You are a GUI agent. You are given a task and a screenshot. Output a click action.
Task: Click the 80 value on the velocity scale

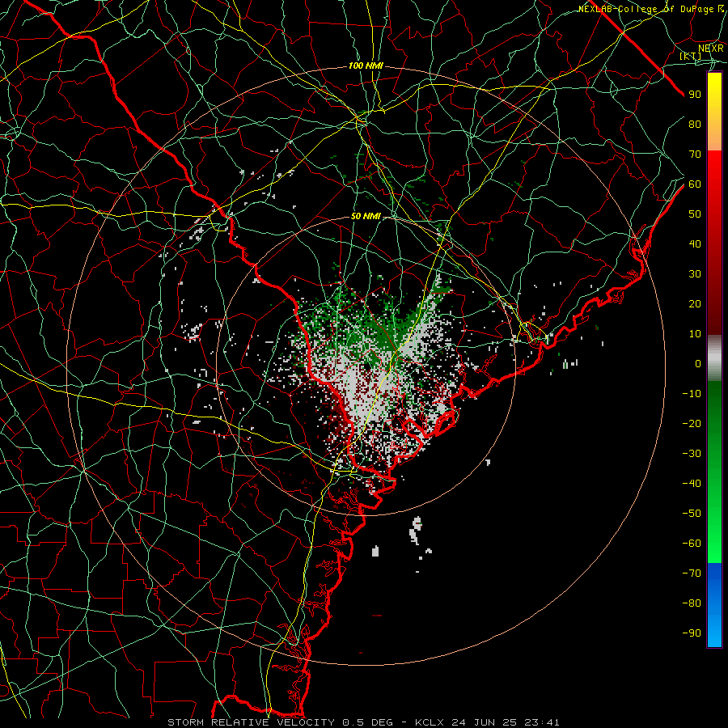[x=695, y=125]
